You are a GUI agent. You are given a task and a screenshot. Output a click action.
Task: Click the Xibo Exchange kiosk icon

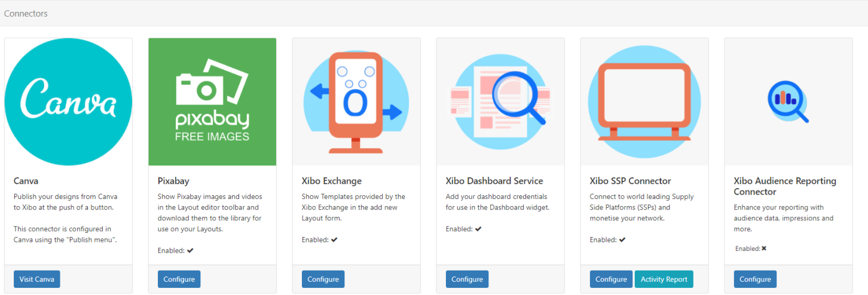click(356, 102)
